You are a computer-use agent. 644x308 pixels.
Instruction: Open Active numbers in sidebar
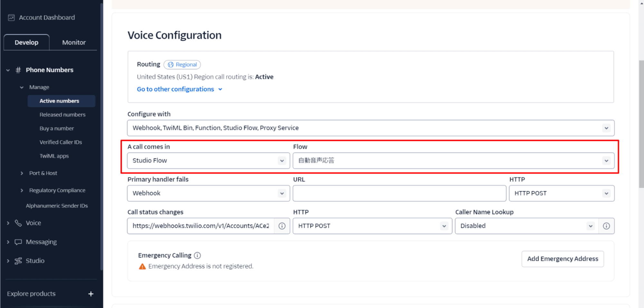point(62,101)
